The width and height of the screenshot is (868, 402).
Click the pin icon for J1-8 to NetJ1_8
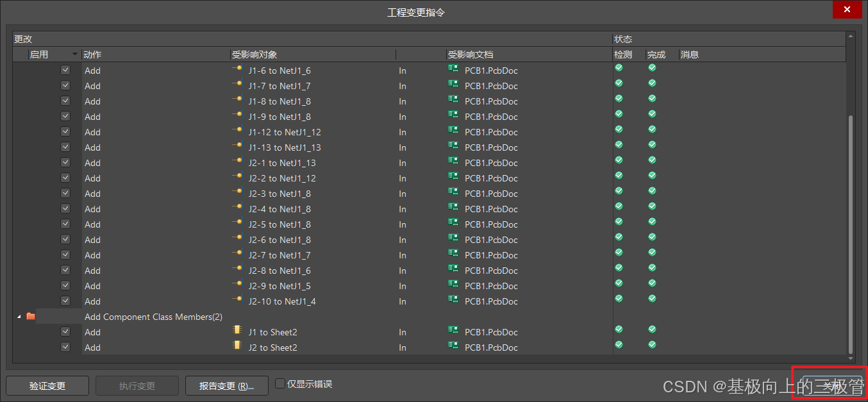pos(237,99)
